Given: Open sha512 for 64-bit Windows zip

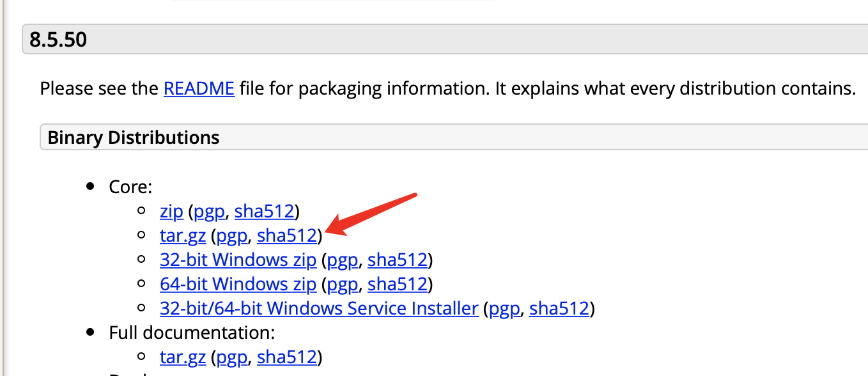Looking at the screenshot, I should tap(397, 284).
